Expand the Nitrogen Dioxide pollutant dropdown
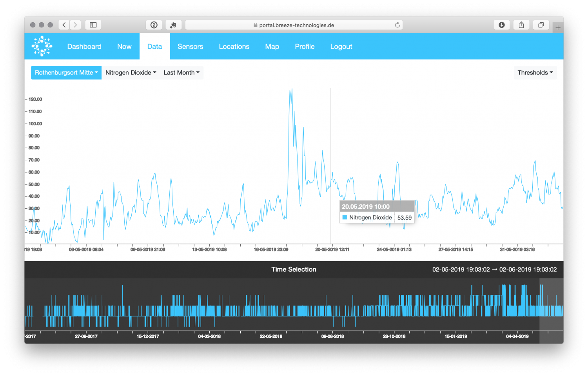Screen dimensions: 588x376 click(131, 72)
